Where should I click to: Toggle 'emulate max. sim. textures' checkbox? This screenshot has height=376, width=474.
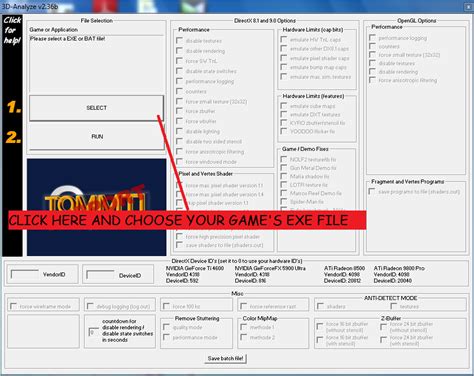pyautogui.click(x=284, y=77)
